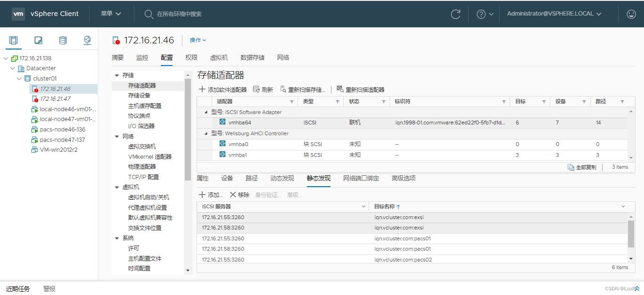The width and height of the screenshot is (644, 295).
Task: Collapse the 系统 settings section
Action: [x=117, y=238]
